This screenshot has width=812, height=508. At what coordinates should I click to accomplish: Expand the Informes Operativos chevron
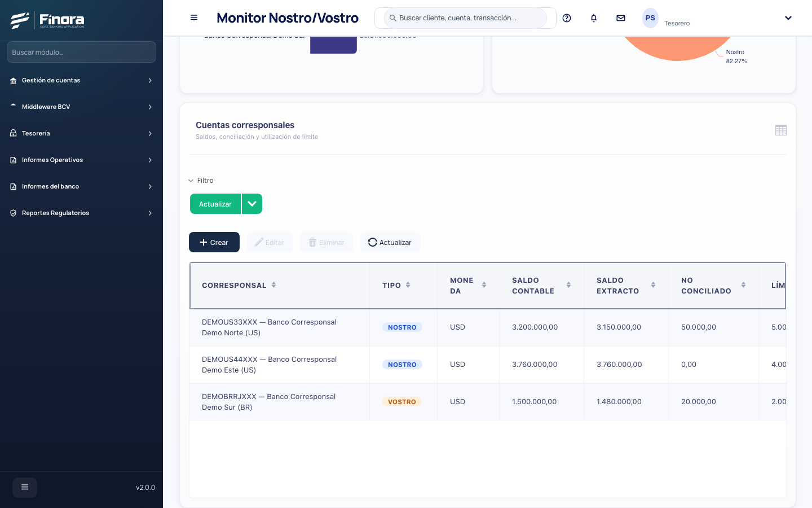(150, 160)
